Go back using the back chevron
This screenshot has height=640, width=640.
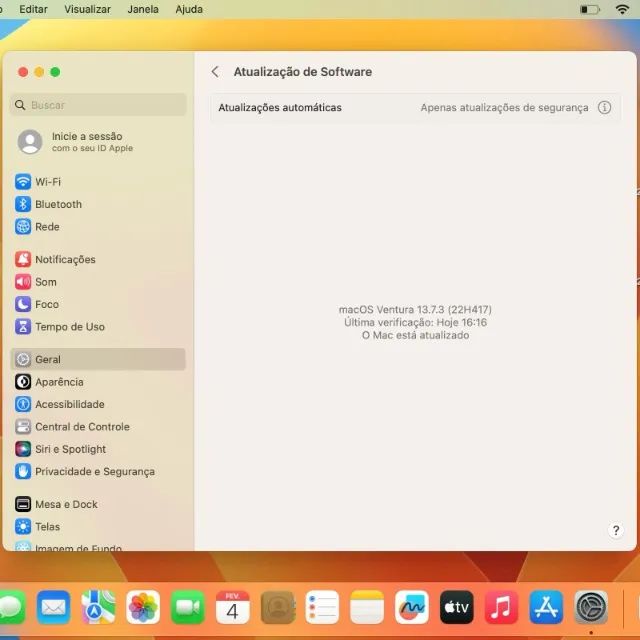215,72
